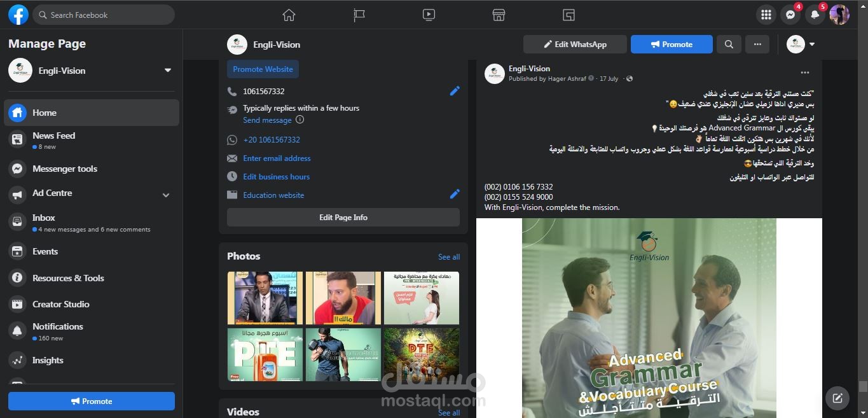Open the Marketplace icon in top bar
868x418 pixels.
pos(499,15)
